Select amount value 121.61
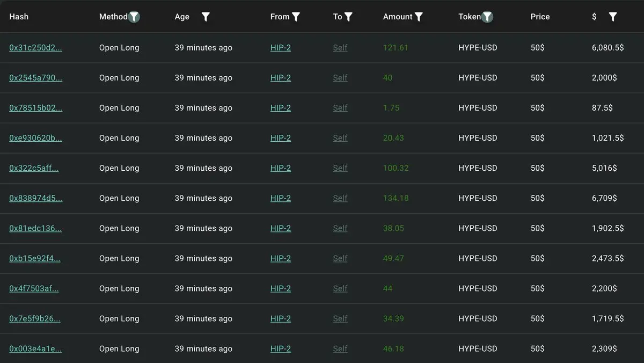This screenshot has height=363, width=644. click(x=396, y=48)
